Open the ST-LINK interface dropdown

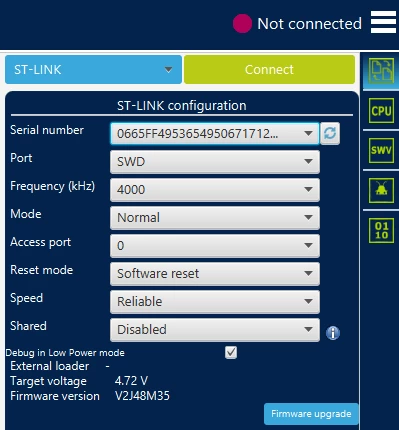point(93,69)
